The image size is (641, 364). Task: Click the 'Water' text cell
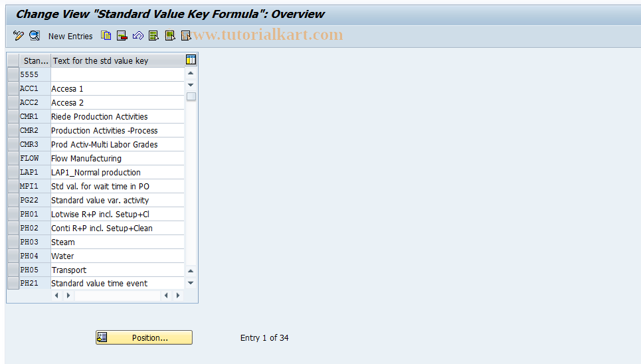pos(118,256)
